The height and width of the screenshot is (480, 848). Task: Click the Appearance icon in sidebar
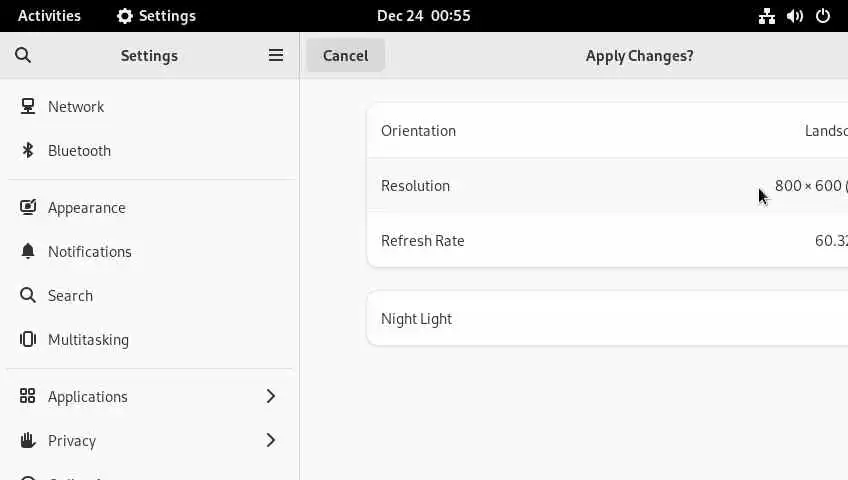pos(28,207)
